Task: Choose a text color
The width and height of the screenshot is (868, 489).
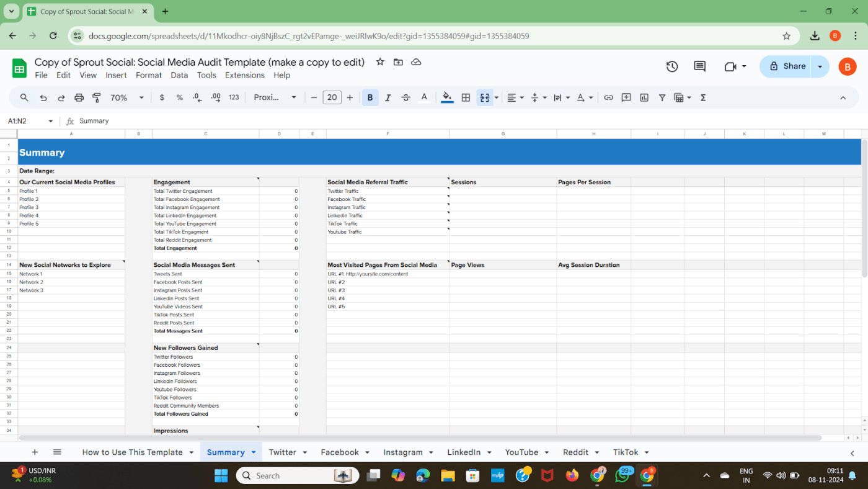Action: 425,97
